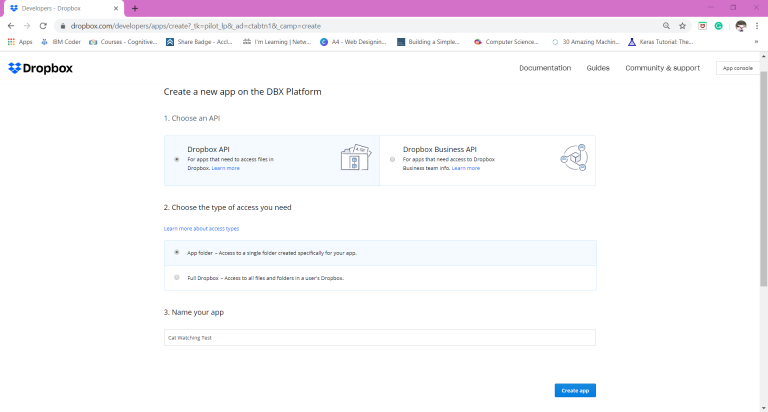Click the padlock site info icon
Screen dimensions: 768x412
[63, 26]
